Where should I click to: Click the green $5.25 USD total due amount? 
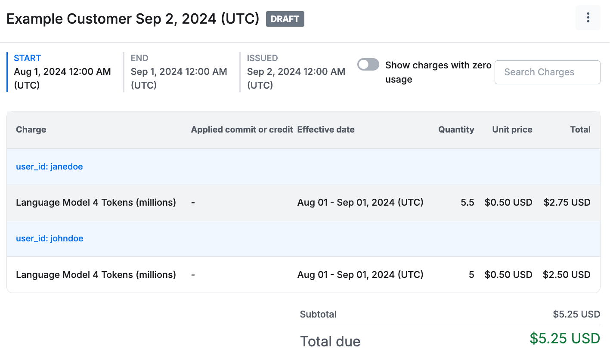coord(564,339)
